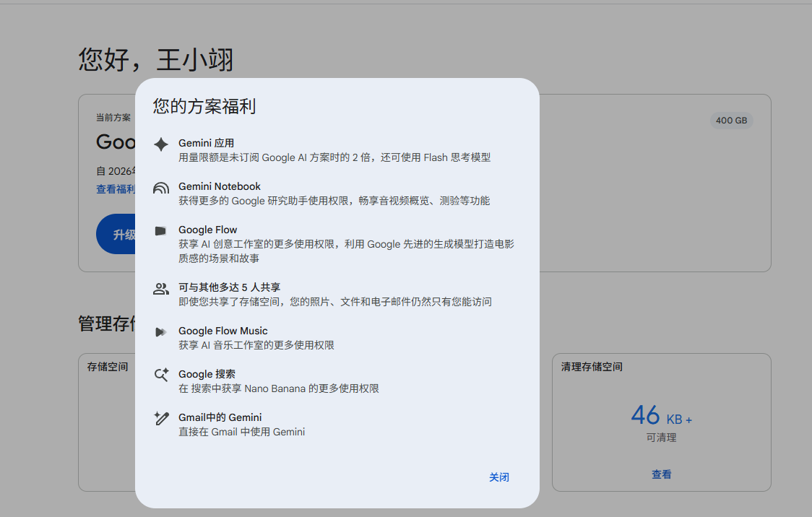The width and height of the screenshot is (812, 517).
Task: Click the 获享 AI 创意工作室 description
Action: click(346, 251)
